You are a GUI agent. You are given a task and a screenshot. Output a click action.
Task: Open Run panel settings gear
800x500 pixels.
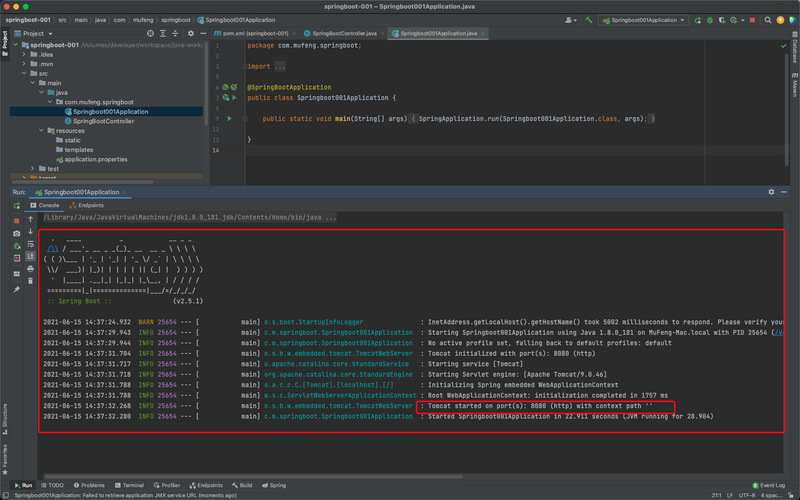[771, 192]
